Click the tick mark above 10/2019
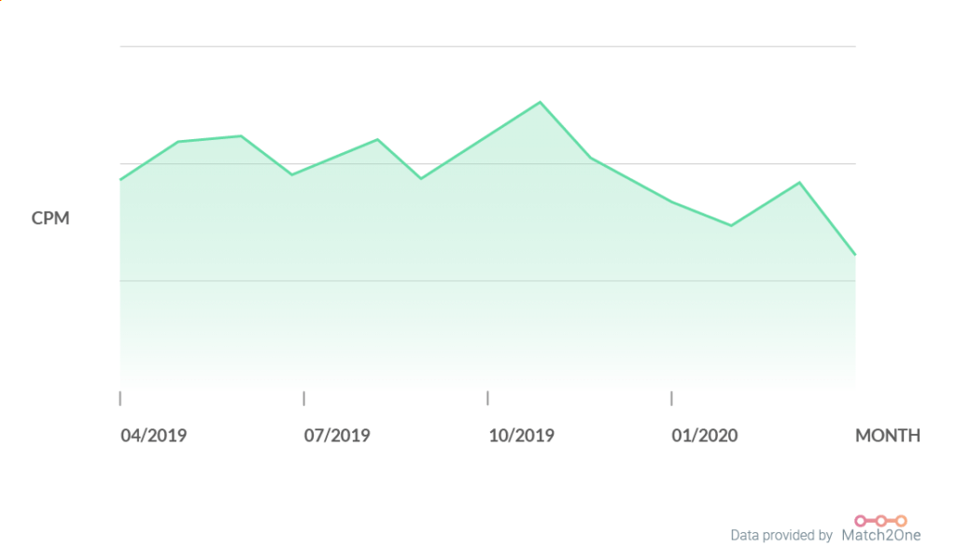Image resolution: width=956 pixels, height=560 pixels. 487,399
